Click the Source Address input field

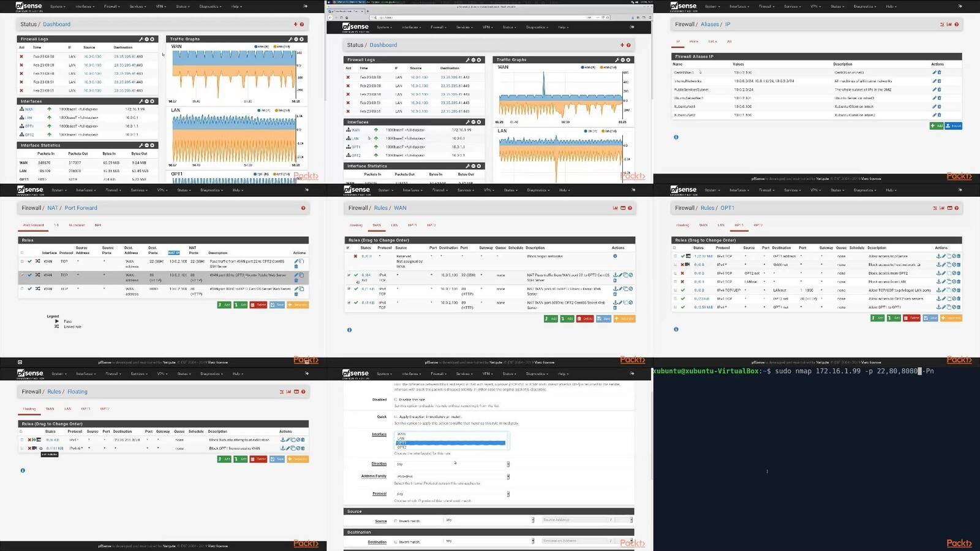tap(576, 520)
